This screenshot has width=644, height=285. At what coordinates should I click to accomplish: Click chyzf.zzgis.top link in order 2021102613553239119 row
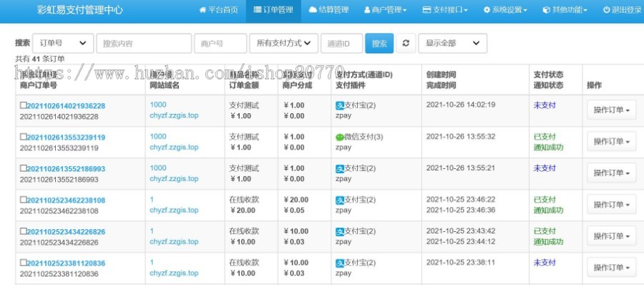point(174,148)
